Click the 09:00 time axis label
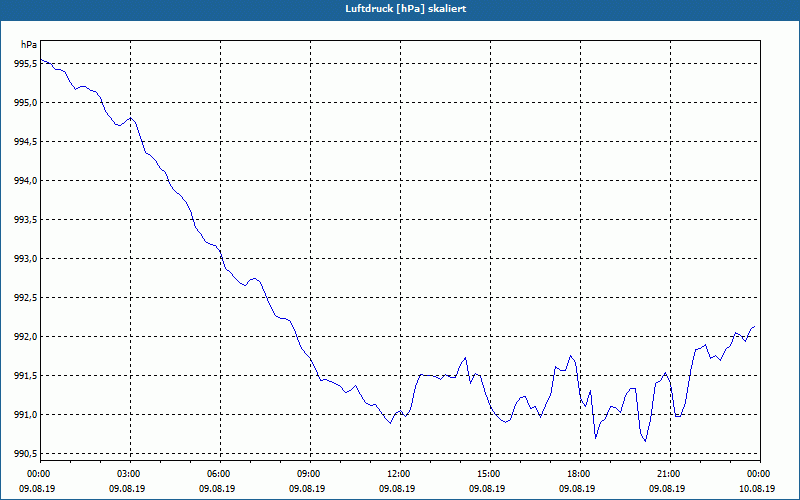The image size is (800, 500). pyautogui.click(x=310, y=474)
